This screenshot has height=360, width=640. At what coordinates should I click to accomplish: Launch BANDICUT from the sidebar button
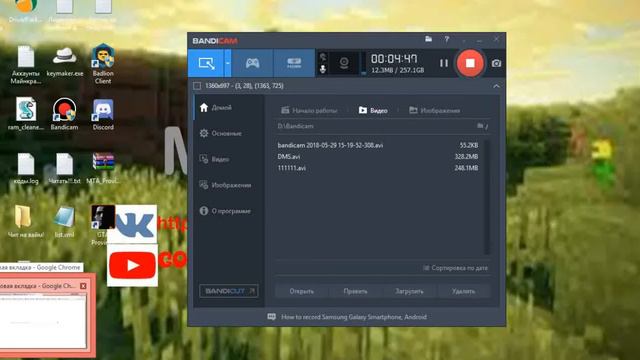229,291
